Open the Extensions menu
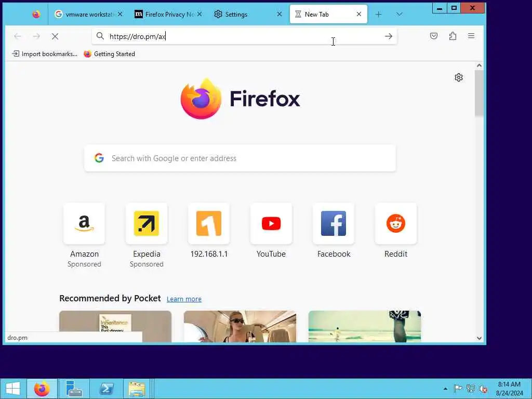 pyautogui.click(x=453, y=36)
